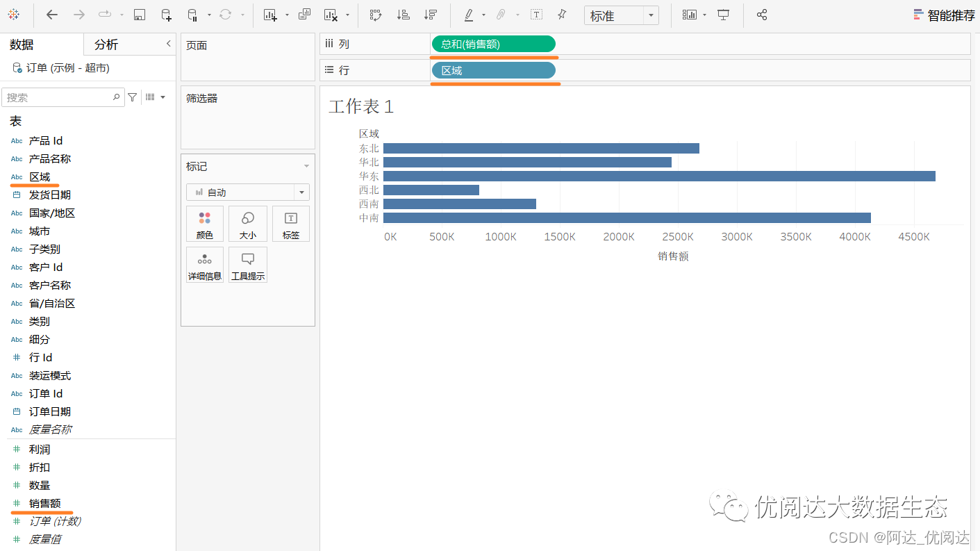The height and width of the screenshot is (551, 980).
Task: Click the 颜色 marks button
Action: tap(204, 224)
